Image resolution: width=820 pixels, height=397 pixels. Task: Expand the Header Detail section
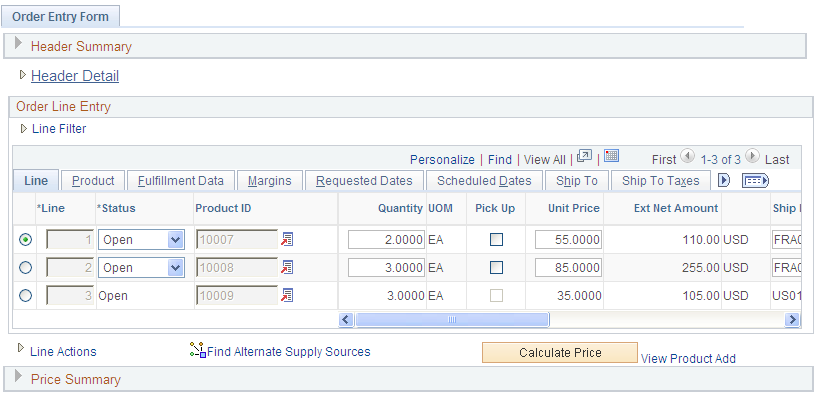22,75
